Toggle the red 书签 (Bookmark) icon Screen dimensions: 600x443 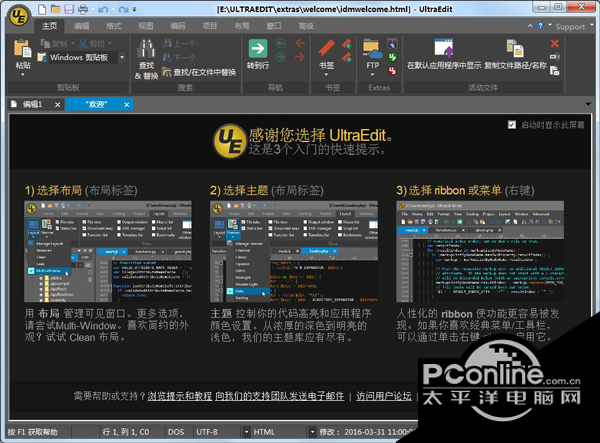pyautogui.click(x=326, y=48)
